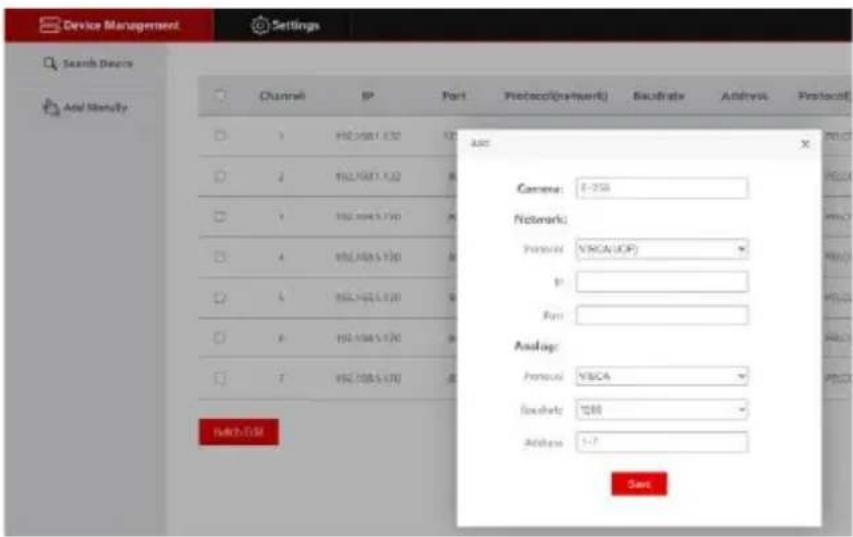The width and height of the screenshot is (853, 537).
Task: Check the box for channel 6 row
Action: pos(220,338)
